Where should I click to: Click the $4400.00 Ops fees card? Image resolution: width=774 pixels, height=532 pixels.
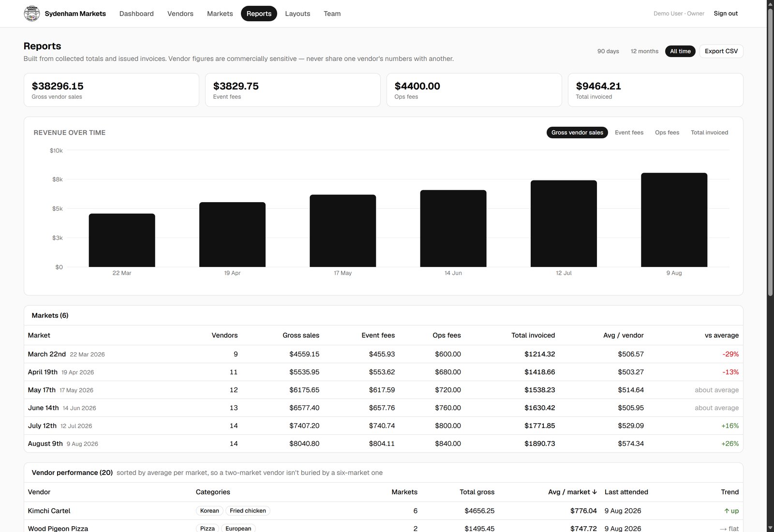click(x=474, y=90)
